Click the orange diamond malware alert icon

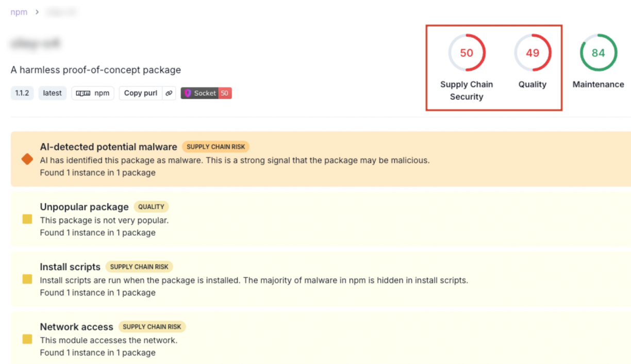pos(27,160)
